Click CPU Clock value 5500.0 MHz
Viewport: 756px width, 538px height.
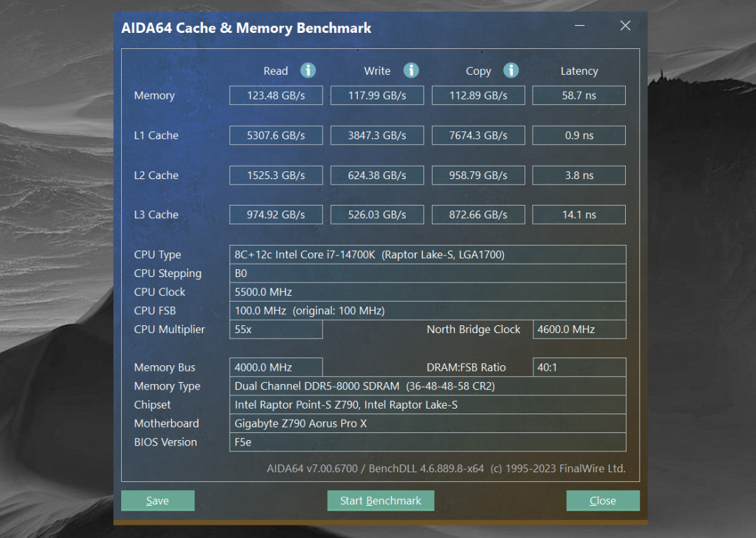[x=428, y=292]
